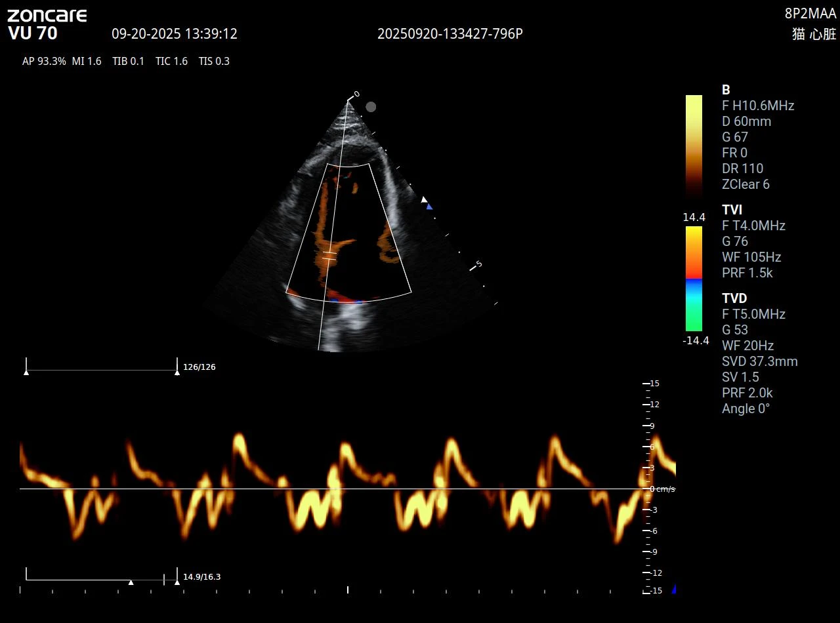Viewport: 840px width, 623px height.
Task: Click the sample volume gate on cursor line
Action: point(329,256)
